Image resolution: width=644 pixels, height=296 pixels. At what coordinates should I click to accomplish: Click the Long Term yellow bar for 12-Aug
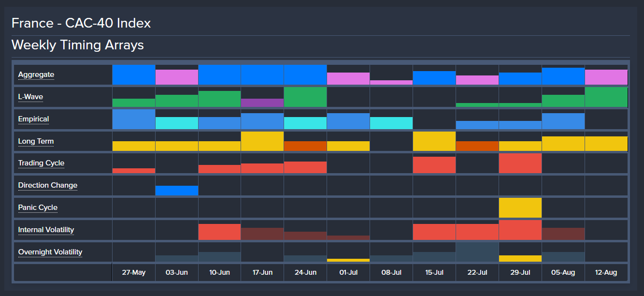click(x=606, y=144)
